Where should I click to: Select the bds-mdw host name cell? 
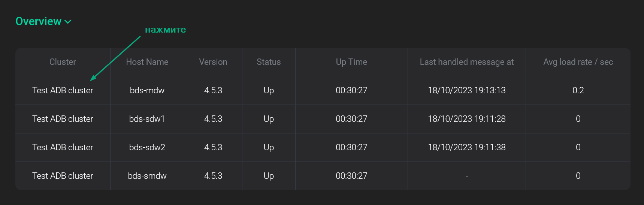click(147, 90)
